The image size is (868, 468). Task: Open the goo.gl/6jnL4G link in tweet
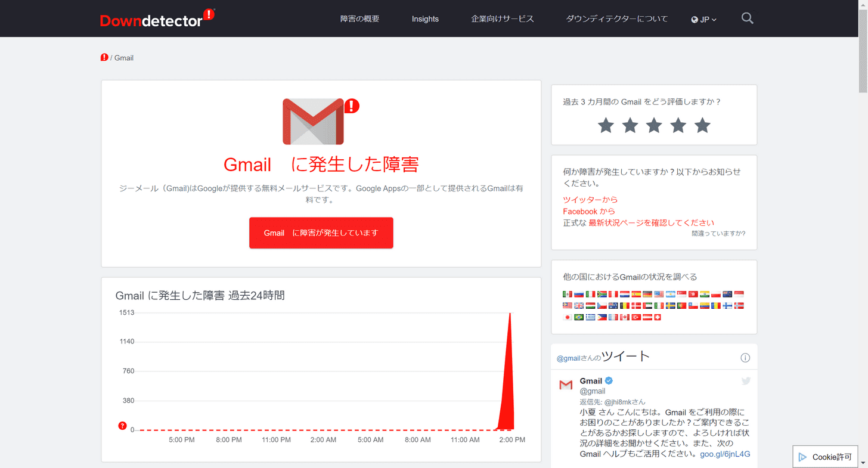(x=725, y=454)
